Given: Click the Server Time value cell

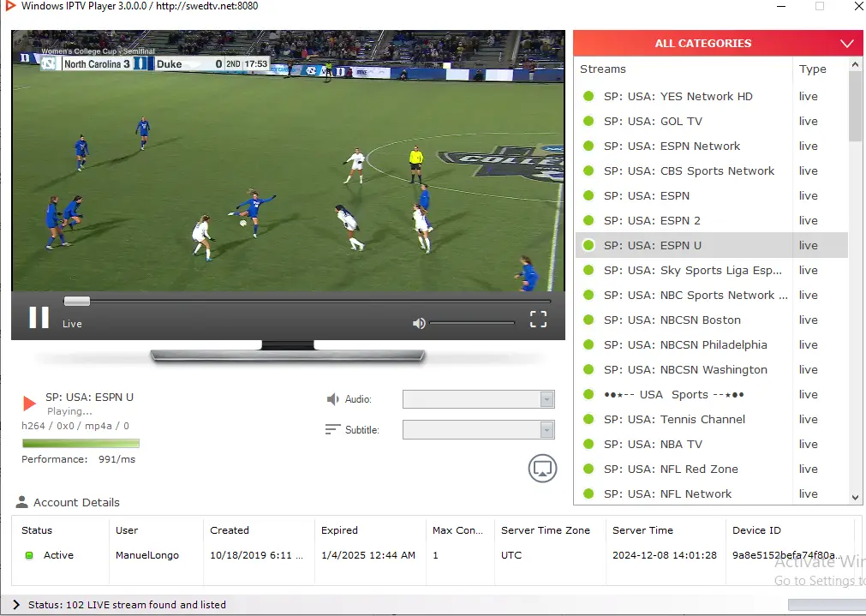Looking at the screenshot, I should [665, 555].
